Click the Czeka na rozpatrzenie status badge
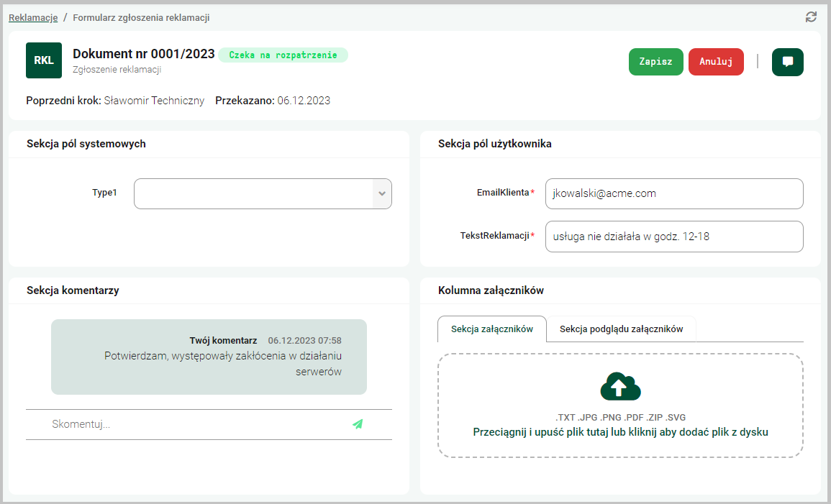The height and width of the screenshot is (504, 831). 283,55
